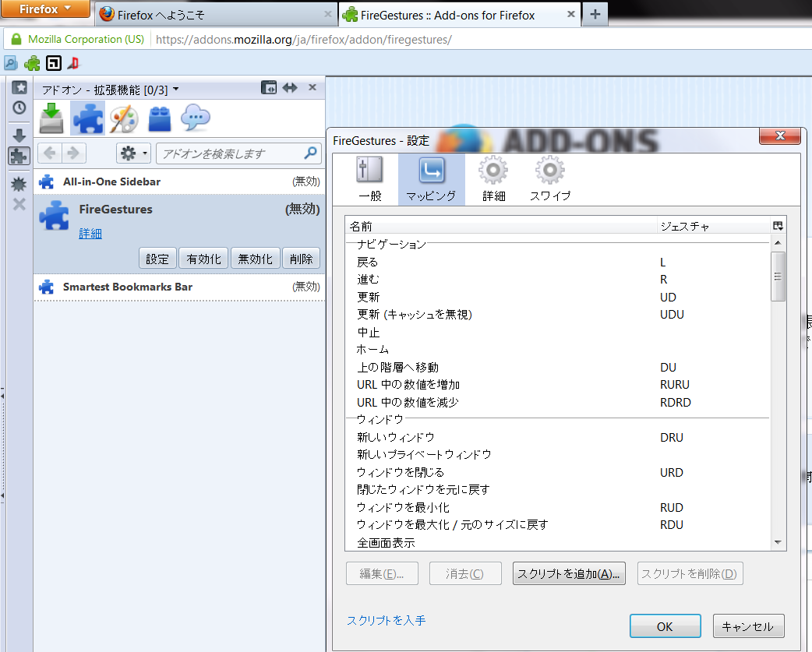Open a new tab with plus button
Screen dimensions: 812x652
coord(595,15)
